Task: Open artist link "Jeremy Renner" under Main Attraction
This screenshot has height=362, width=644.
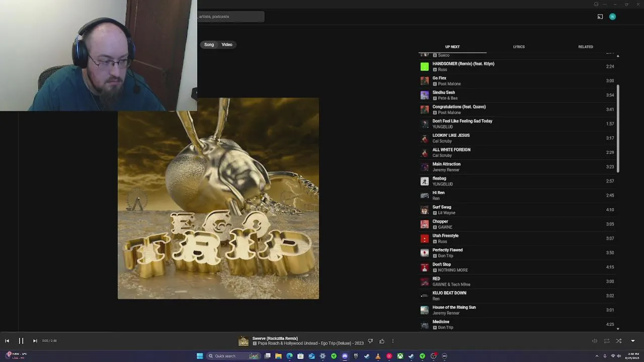Action: pyautogui.click(x=446, y=170)
